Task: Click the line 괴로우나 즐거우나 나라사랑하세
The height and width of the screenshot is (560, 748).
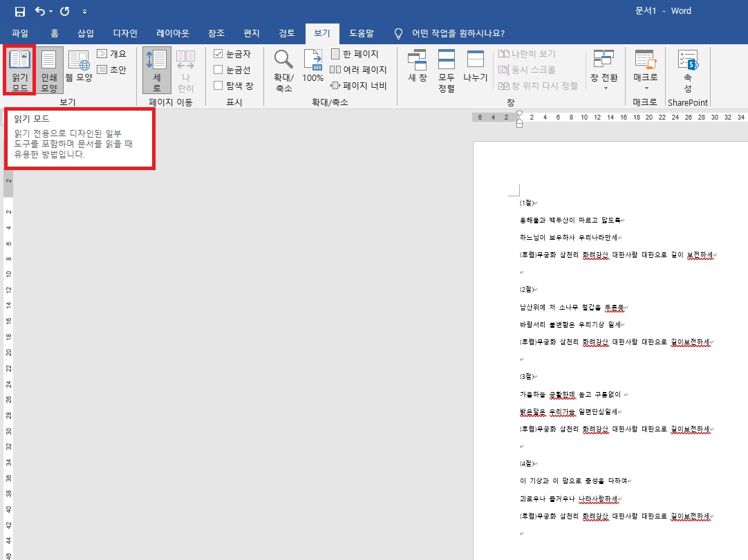Action: click(570, 498)
